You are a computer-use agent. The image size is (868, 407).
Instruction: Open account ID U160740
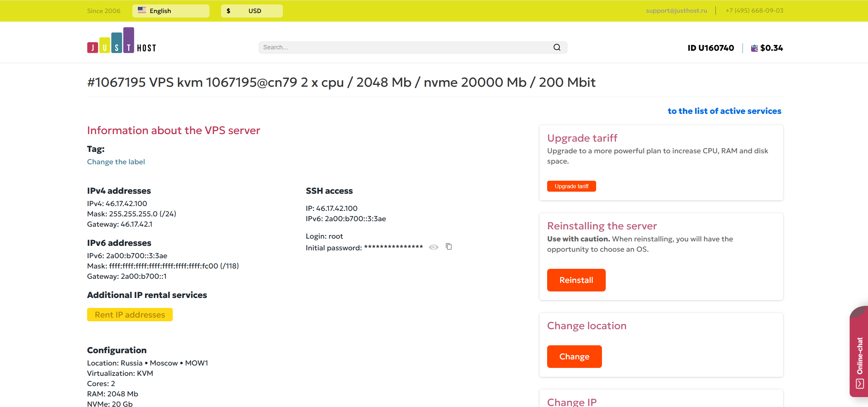tap(711, 48)
